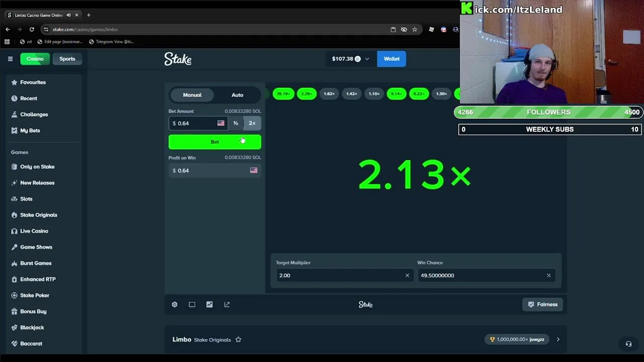Open the Telegram View bookmark
This screenshot has width=644, height=362.
click(111, 42)
